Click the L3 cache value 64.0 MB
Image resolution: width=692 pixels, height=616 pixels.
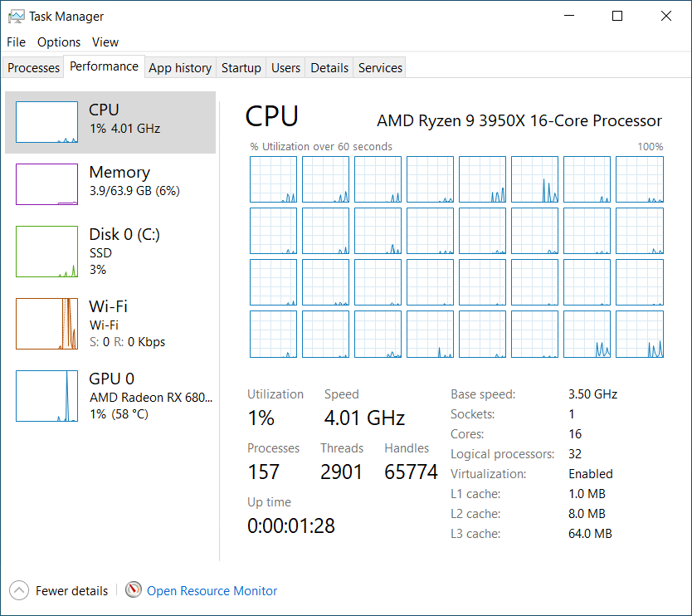590,534
